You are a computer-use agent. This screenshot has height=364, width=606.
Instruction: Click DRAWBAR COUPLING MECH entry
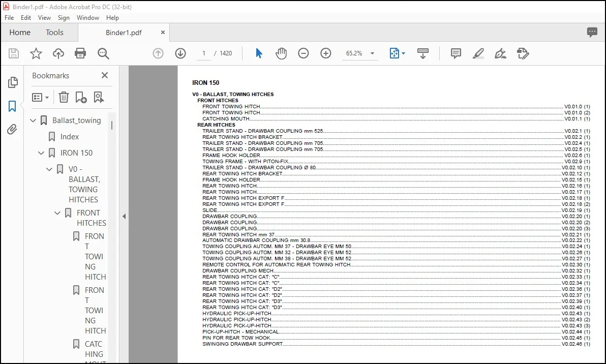[396, 271]
